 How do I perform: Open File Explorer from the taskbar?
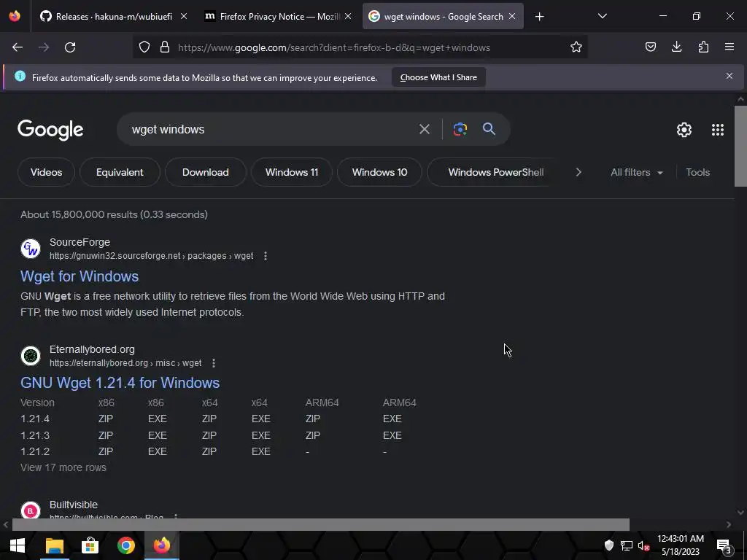[54, 545]
